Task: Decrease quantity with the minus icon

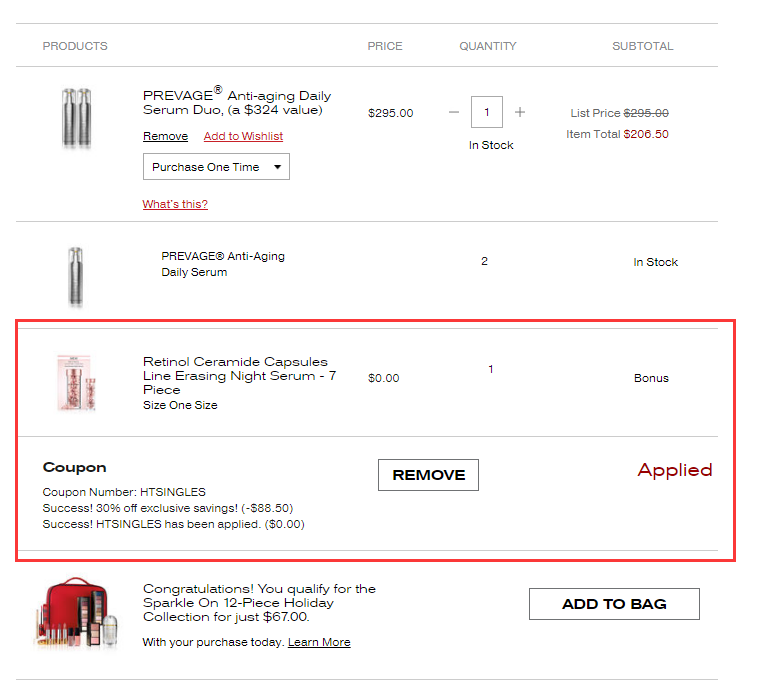Action: point(454,112)
